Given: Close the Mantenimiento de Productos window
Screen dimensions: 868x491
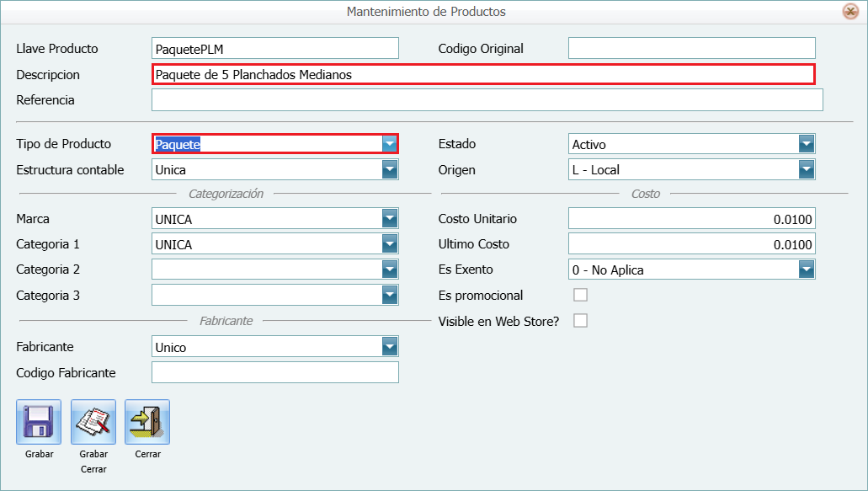Looking at the screenshot, I should click(849, 12).
